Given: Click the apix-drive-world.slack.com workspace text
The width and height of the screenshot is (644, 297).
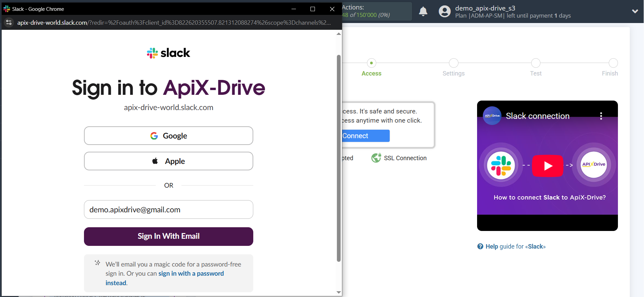Looking at the screenshot, I should click(x=169, y=108).
